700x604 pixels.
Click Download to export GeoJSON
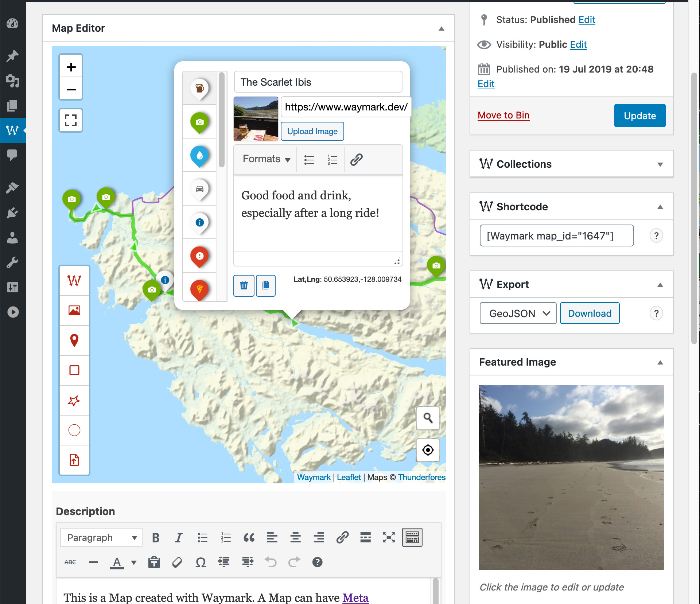(589, 312)
